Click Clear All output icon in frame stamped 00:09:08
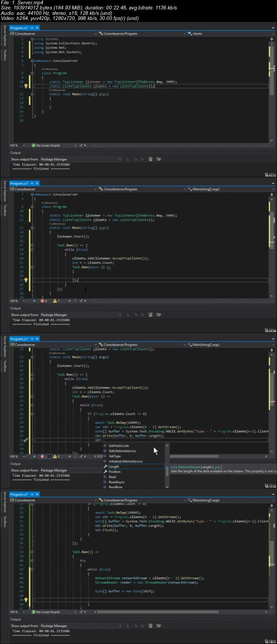The height and width of the screenshot is (644, 277). [151, 315]
